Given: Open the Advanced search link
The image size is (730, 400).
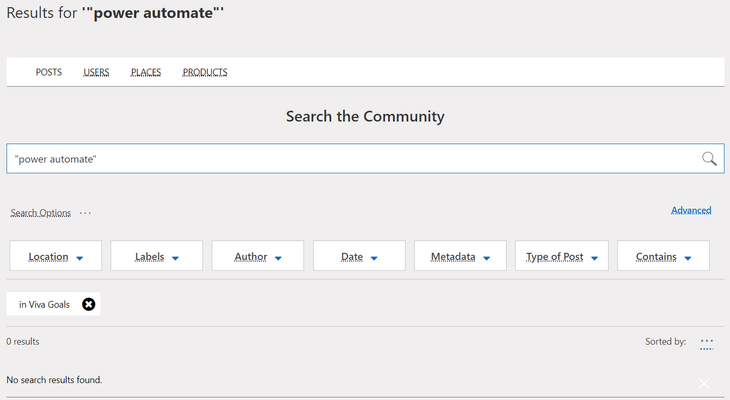Looking at the screenshot, I should tap(691, 210).
